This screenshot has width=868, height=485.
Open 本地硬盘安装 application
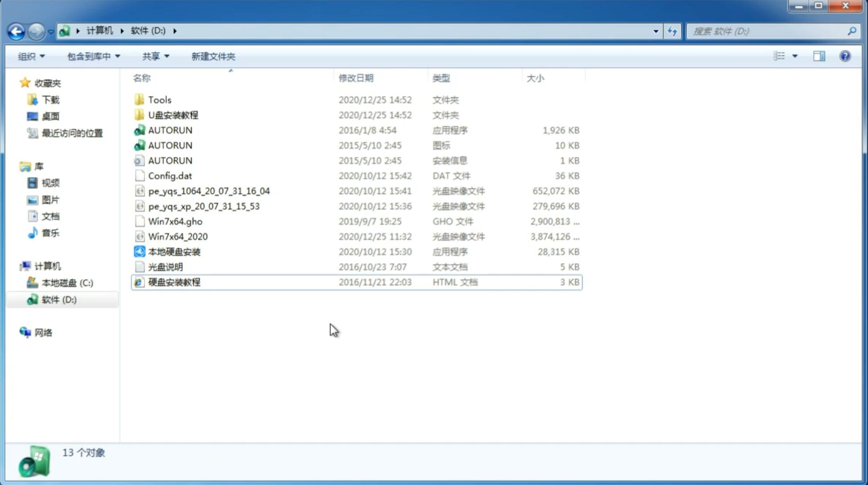coord(174,251)
